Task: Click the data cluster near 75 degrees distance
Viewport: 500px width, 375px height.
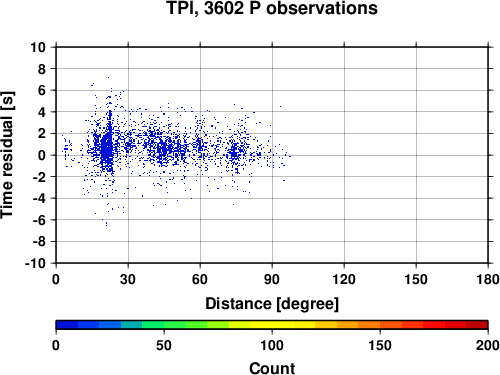Action: click(234, 153)
